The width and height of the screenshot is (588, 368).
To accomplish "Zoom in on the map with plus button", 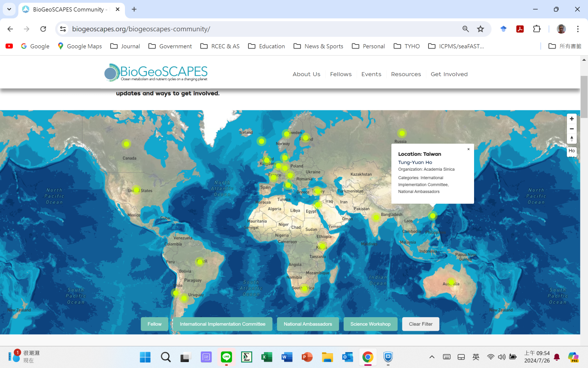I will click(571, 119).
